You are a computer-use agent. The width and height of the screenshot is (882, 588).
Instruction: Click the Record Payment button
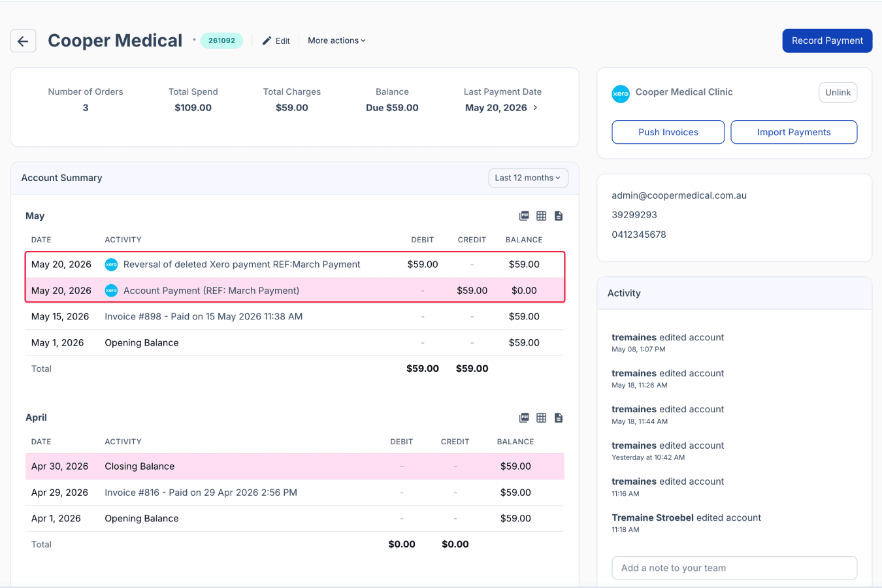coord(827,41)
